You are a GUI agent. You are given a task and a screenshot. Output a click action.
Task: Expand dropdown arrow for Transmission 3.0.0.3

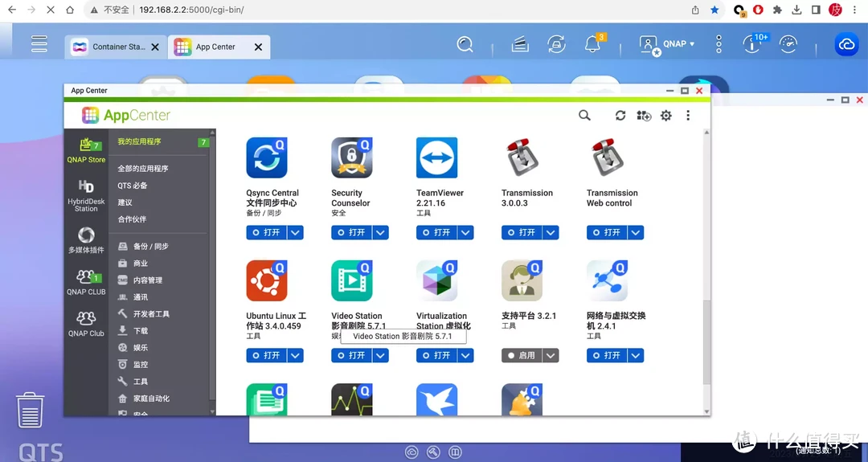(x=551, y=232)
